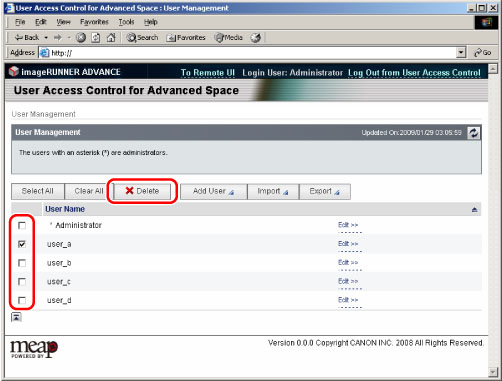Tick the Administrator checkbox
Viewport: 502px width, 381px height.
click(x=22, y=225)
